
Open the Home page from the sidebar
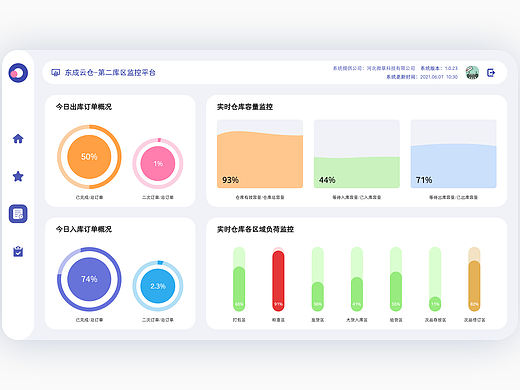18,138
